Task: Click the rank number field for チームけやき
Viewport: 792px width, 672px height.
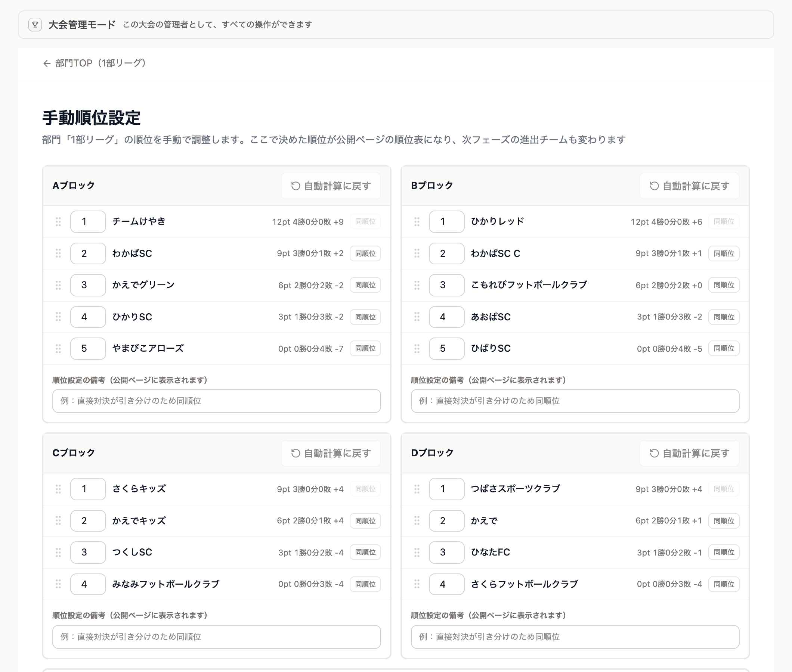Action: (x=88, y=222)
